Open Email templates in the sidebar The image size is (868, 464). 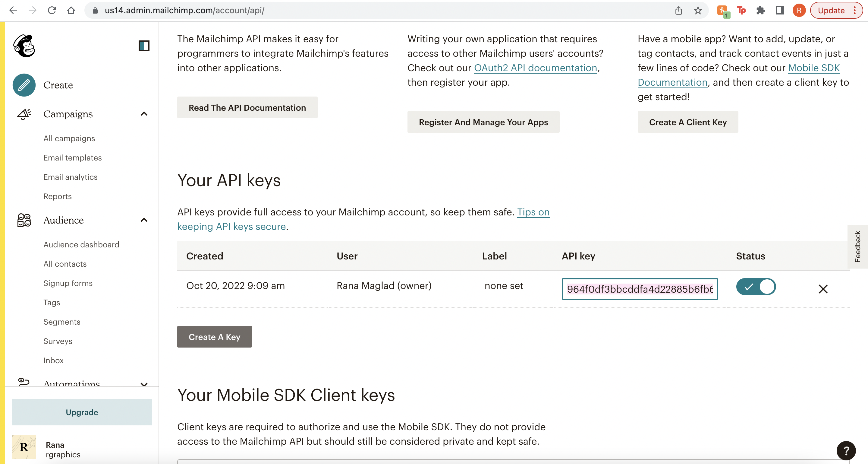72,157
